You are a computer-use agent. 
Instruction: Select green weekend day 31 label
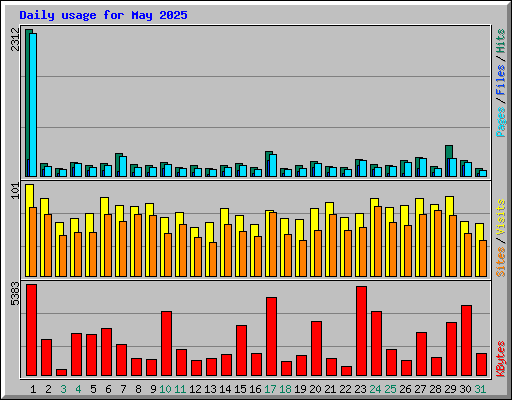480,389
